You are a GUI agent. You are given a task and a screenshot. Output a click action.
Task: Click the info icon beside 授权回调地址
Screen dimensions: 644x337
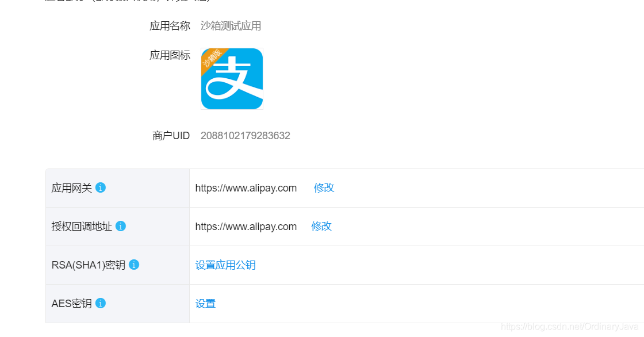coord(120,226)
